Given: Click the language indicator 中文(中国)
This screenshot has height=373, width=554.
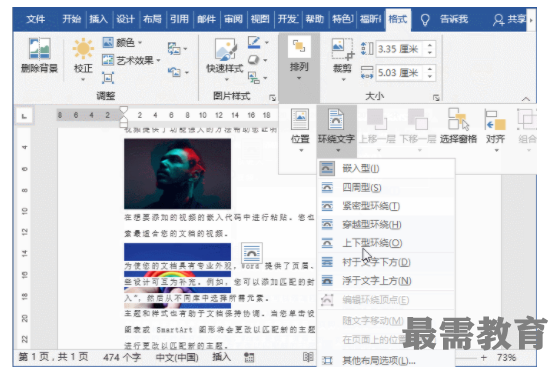Looking at the screenshot, I should (x=177, y=357).
